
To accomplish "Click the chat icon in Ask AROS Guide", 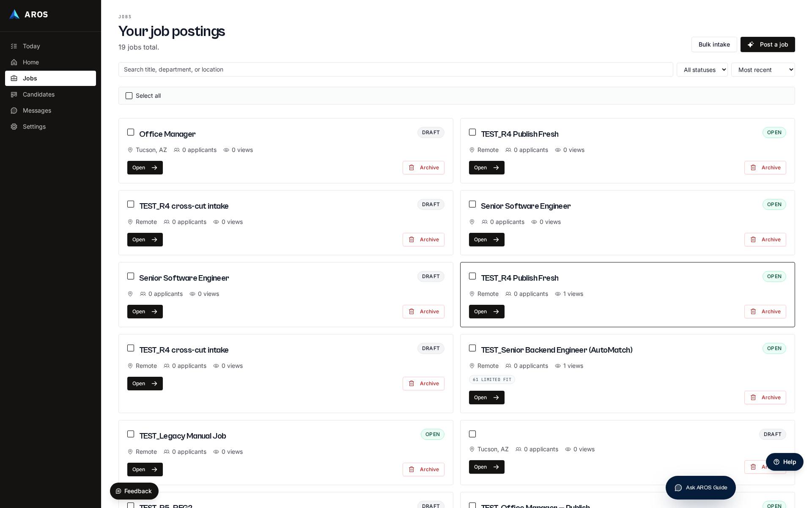I will tap(678, 488).
